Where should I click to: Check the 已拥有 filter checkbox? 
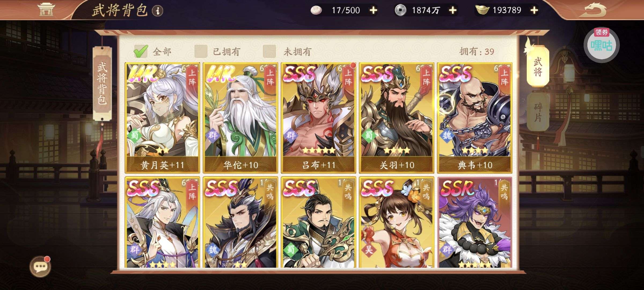(x=201, y=51)
